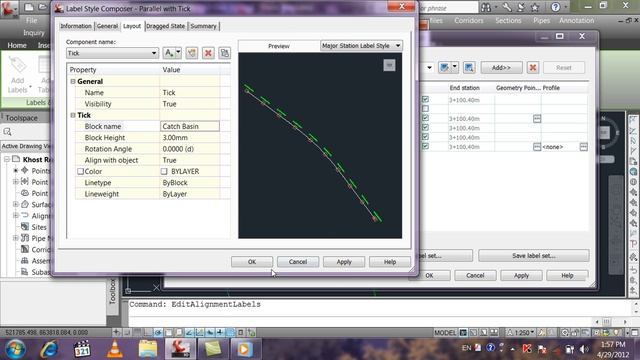Select the Rotation Angle value 0.0000 (d)
Viewport: 640px width, 360px height.
coord(190,149)
